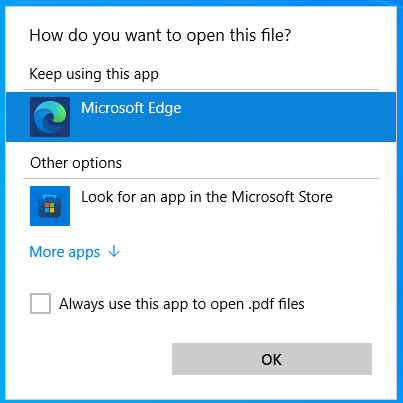Click the Other options heading
Screen dimensions: 403x403
point(76,163)
